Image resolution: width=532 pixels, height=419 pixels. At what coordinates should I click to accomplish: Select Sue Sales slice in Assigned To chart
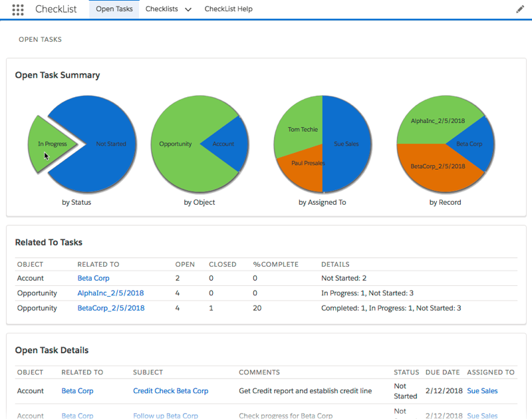click(347, 144)
